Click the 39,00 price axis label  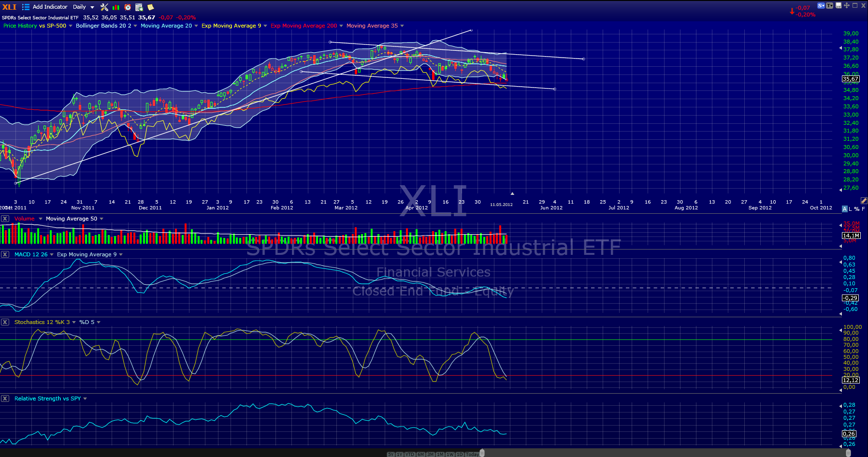[x=851, y=33]
